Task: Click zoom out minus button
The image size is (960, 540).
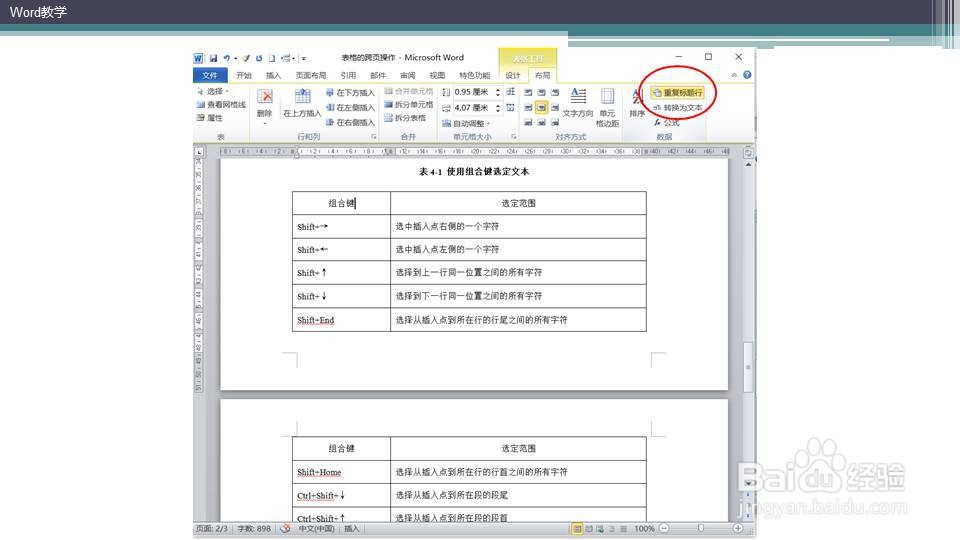Action: [664, 528]
